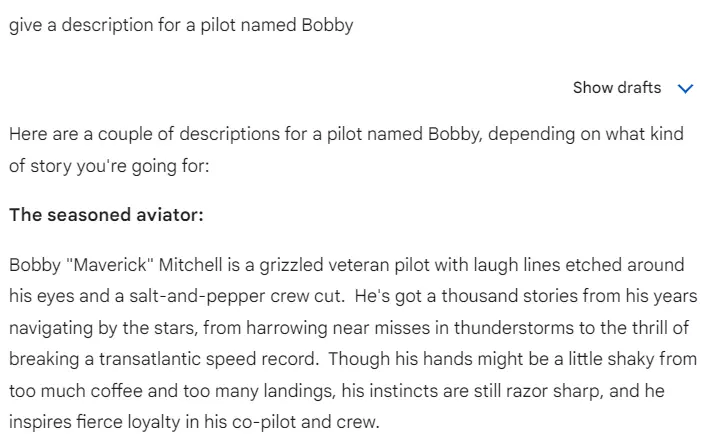The height and width of the screenshot is (448, 712).
Task: Click the word loyalty
Action: (x=153, y=422)
